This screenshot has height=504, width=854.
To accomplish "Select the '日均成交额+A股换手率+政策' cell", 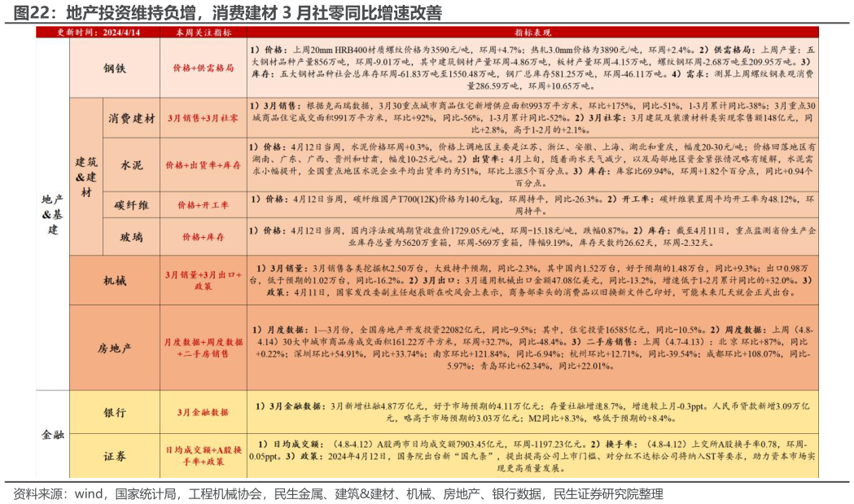I will tap(204, 456).
